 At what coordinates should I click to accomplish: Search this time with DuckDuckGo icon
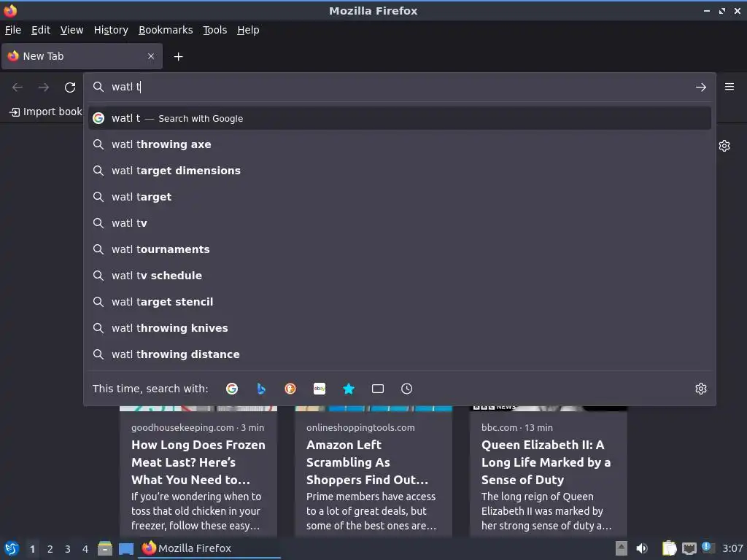tap(290, 389)
